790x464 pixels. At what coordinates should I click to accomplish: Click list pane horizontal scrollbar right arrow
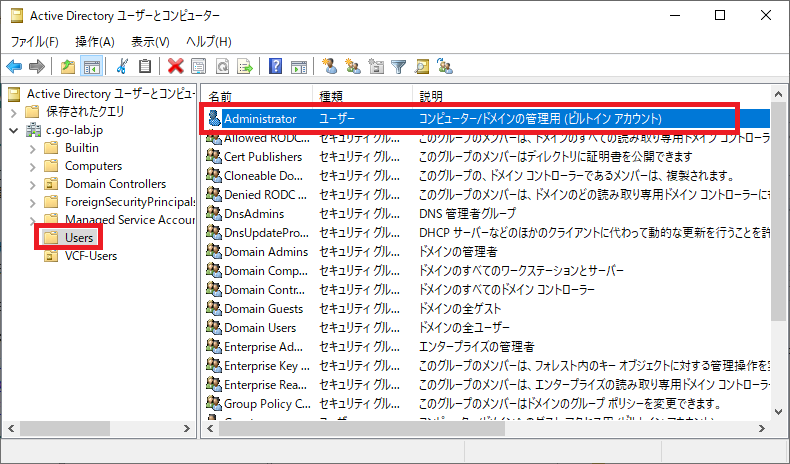(x=762, y=429)
